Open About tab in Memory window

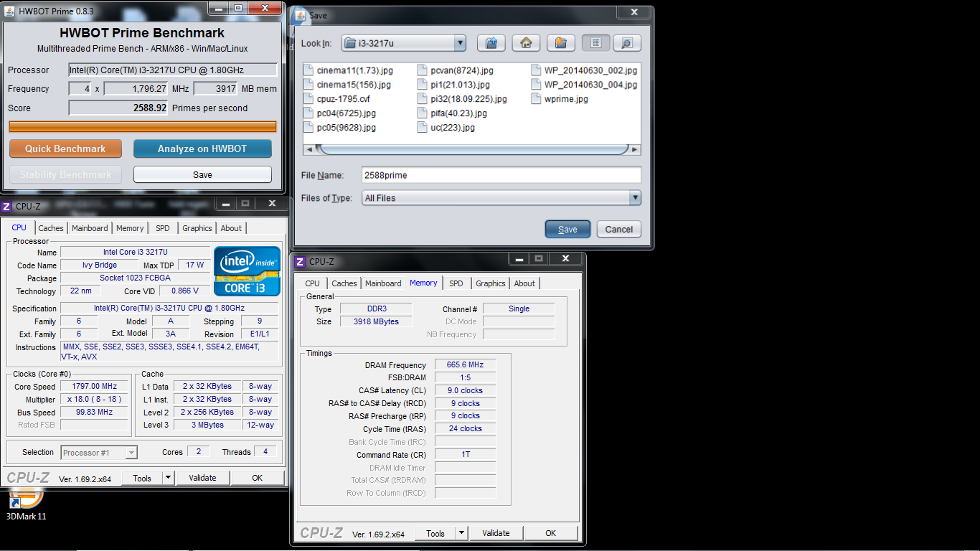click(524, 283)
